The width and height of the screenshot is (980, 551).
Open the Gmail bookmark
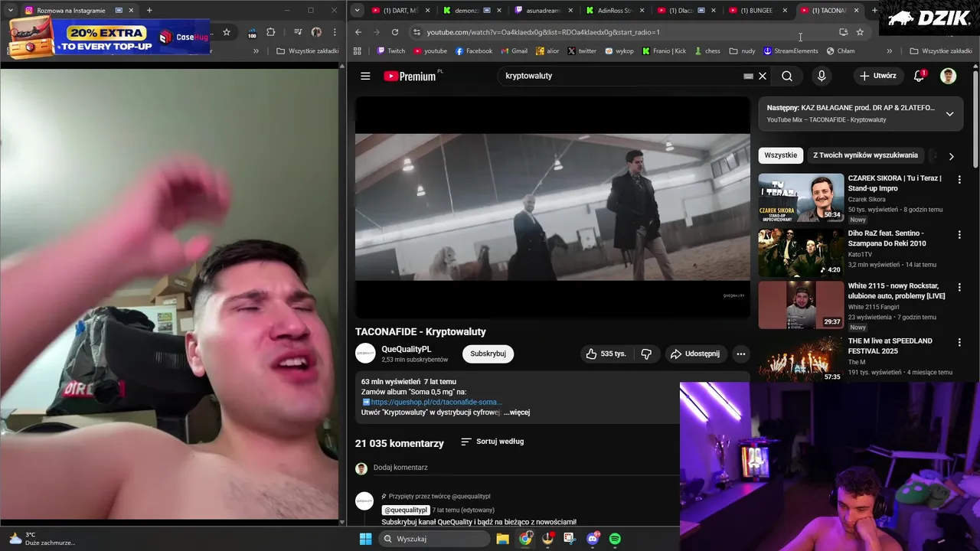pos(513,51)
